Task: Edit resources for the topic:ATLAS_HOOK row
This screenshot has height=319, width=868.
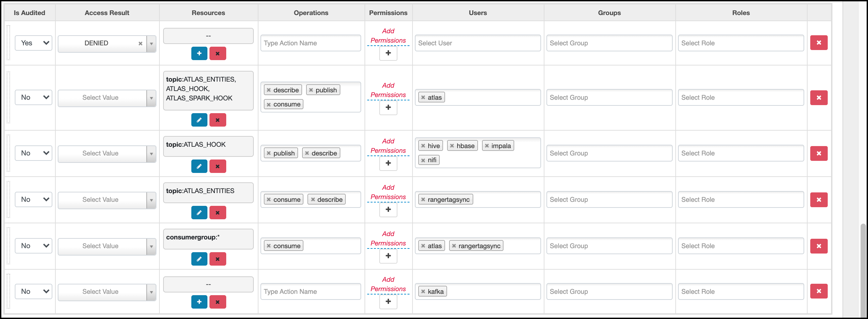Action: click(x=199, y=166)
